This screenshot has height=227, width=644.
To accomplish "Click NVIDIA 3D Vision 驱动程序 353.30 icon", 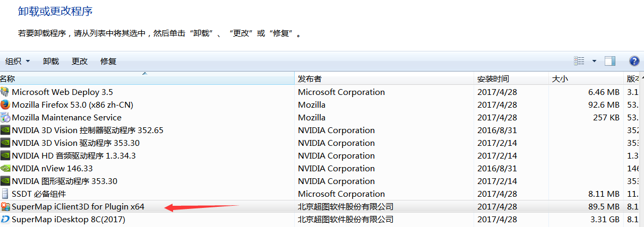I will 5,143.
